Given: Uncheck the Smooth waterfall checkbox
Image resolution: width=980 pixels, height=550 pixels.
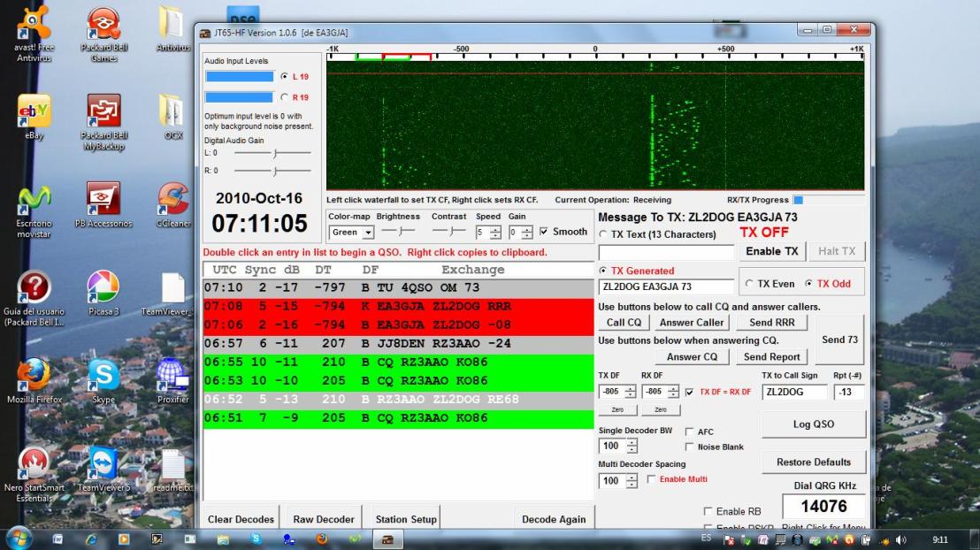Looking at the screenshot, I should coord(543,232).
